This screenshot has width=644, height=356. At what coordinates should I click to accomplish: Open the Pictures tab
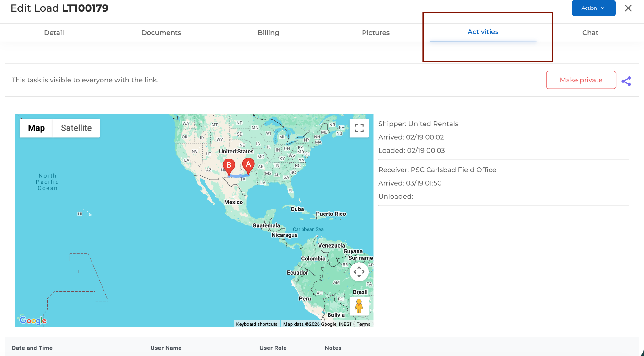point(375,33)
